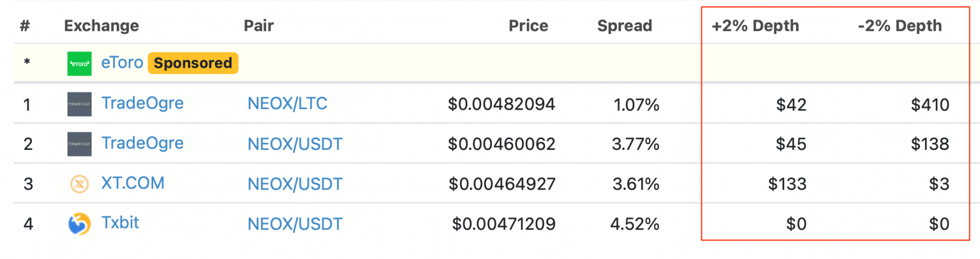Click the TradeOgre logo in row 1
This screenshot has width=980, height=259.
click(x=80, y=104)
